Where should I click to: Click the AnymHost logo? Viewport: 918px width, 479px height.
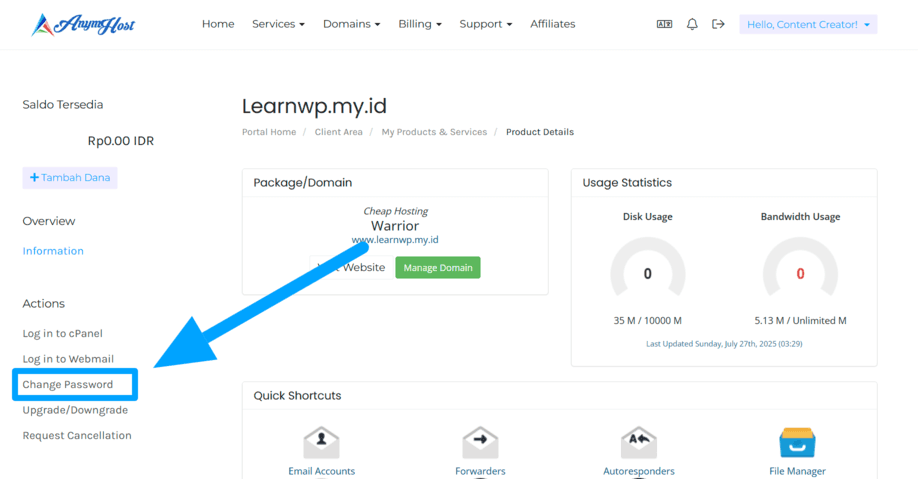(83, 25)
